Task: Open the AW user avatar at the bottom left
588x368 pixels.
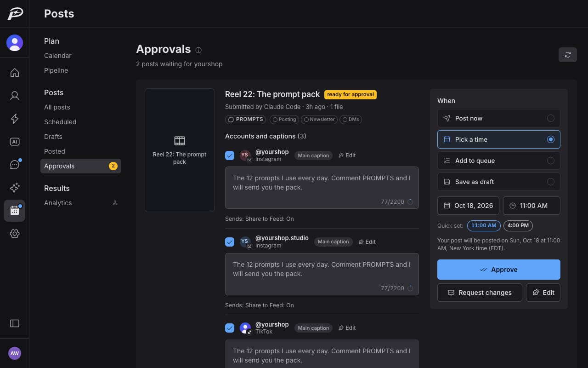Action: [x=15, y=353]
